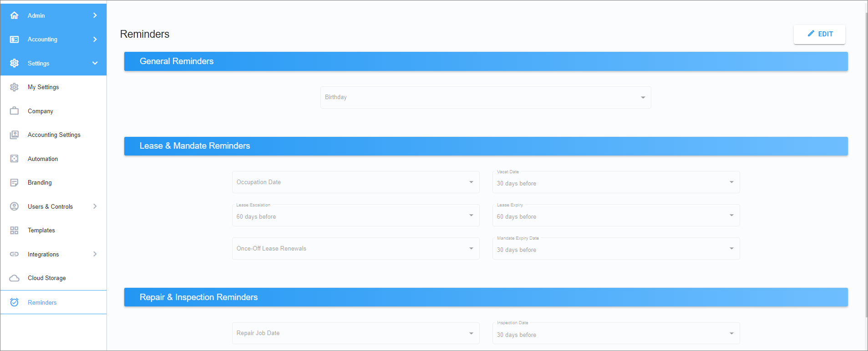Expand the Admin menu chevron
Image resolution: width=868 pixels, height=351 pixels.
point(95,15)
